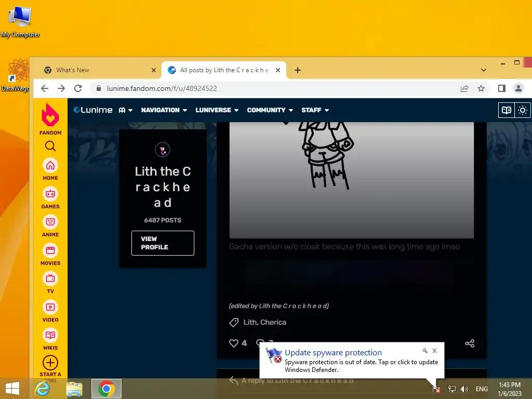
Task: Open the clock showing 1:43 PM
Action: click(510, 389)
